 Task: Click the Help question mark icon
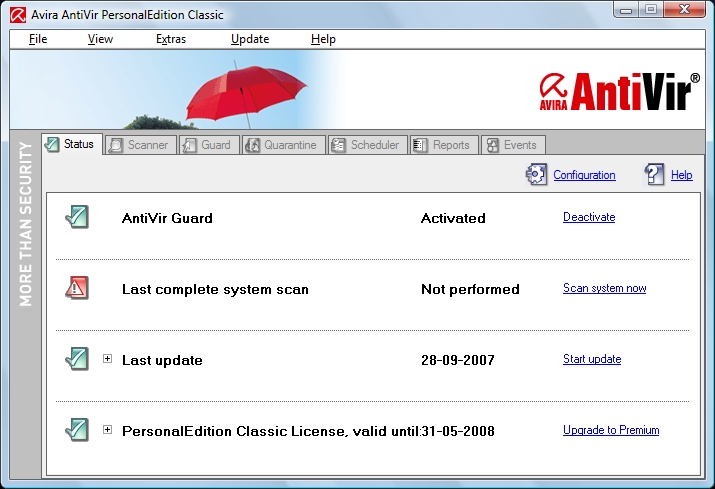pyautogui.click(x=655, y=175)
